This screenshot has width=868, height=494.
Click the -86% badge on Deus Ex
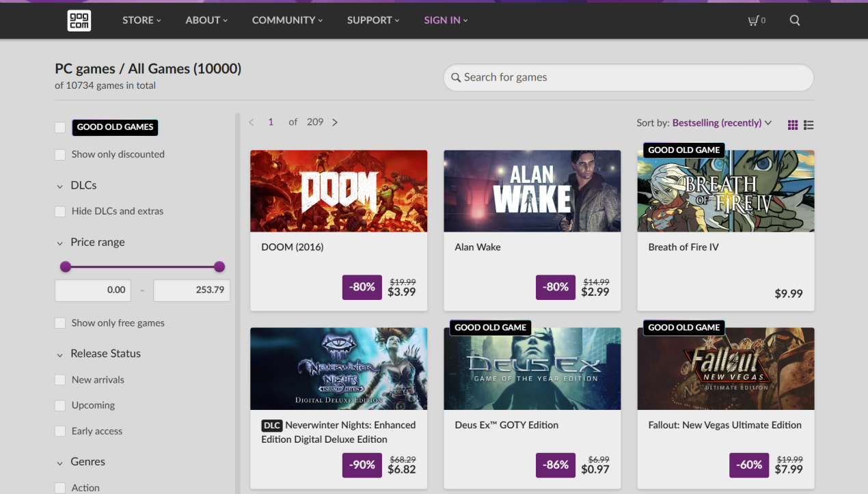556,465
